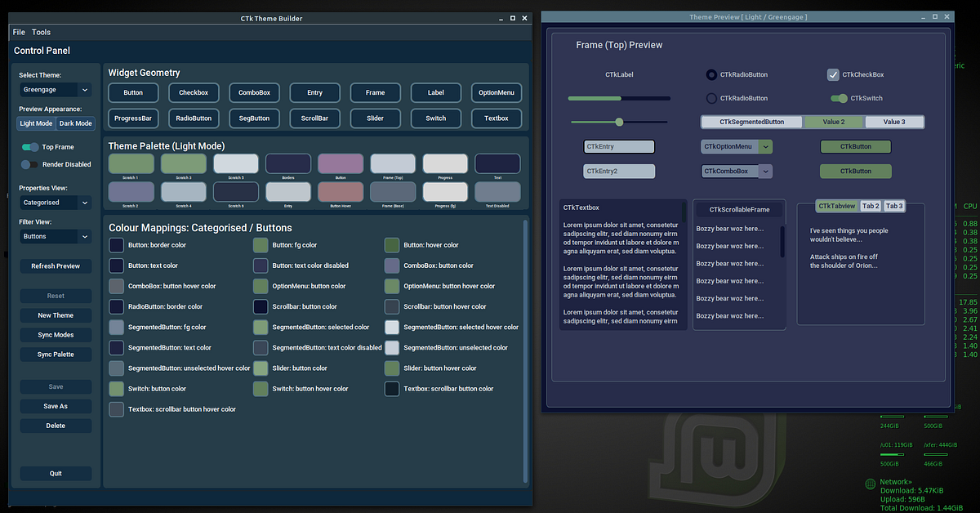Switch appearance to Dark Mode
This screenshot has height=513, width=980.
tap(75, 123)
